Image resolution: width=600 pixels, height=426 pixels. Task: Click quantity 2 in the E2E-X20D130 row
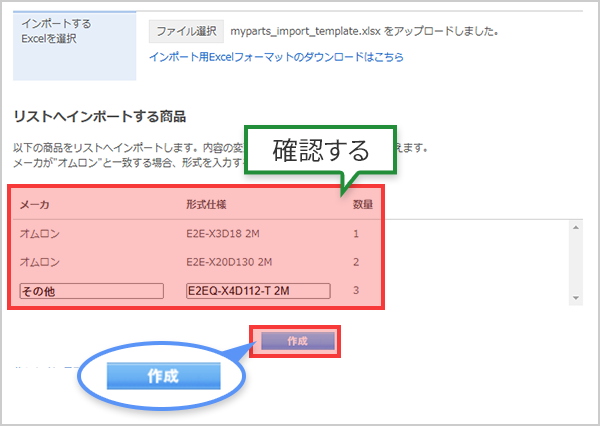(356, 262)
